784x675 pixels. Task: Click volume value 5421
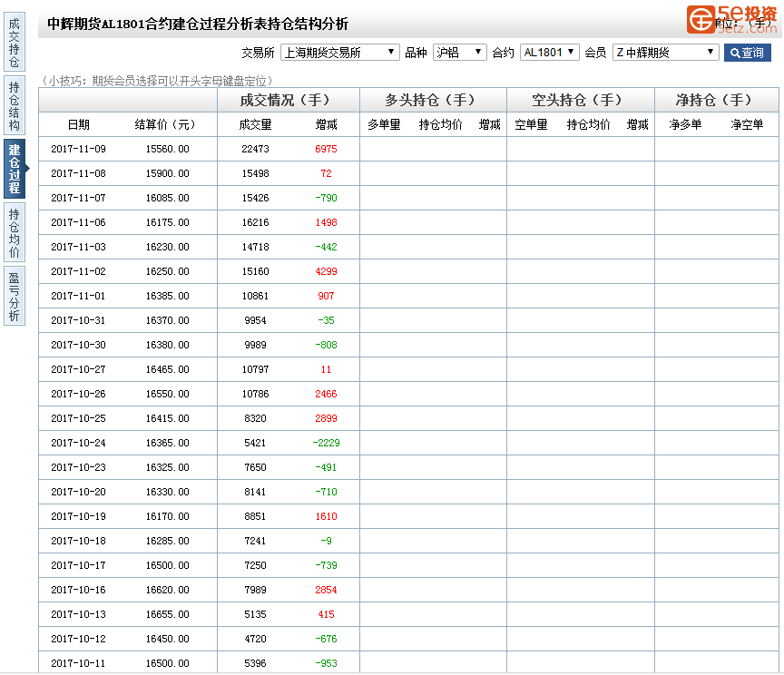coord(256,443)
